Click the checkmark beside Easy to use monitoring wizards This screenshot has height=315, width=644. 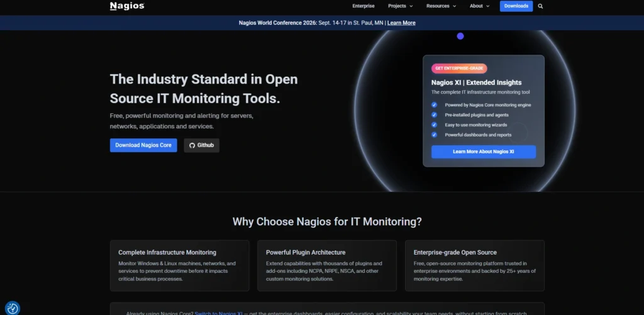(x=434, y=125)
